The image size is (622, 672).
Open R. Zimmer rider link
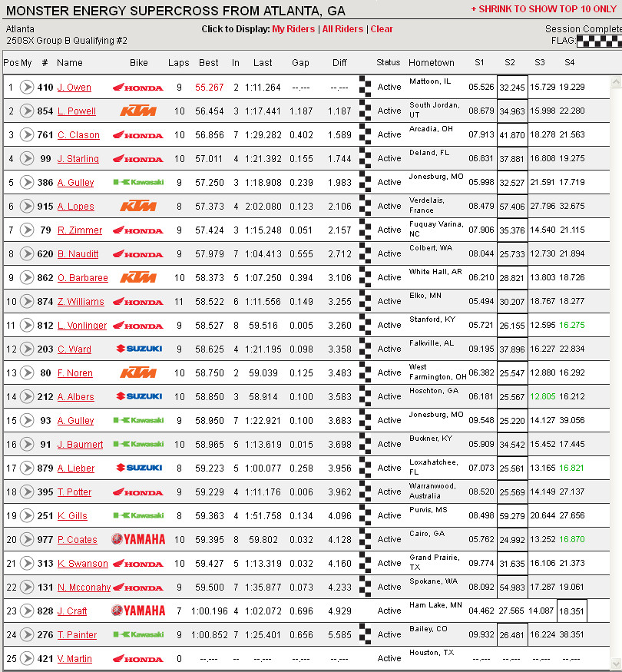pos(80,230)
